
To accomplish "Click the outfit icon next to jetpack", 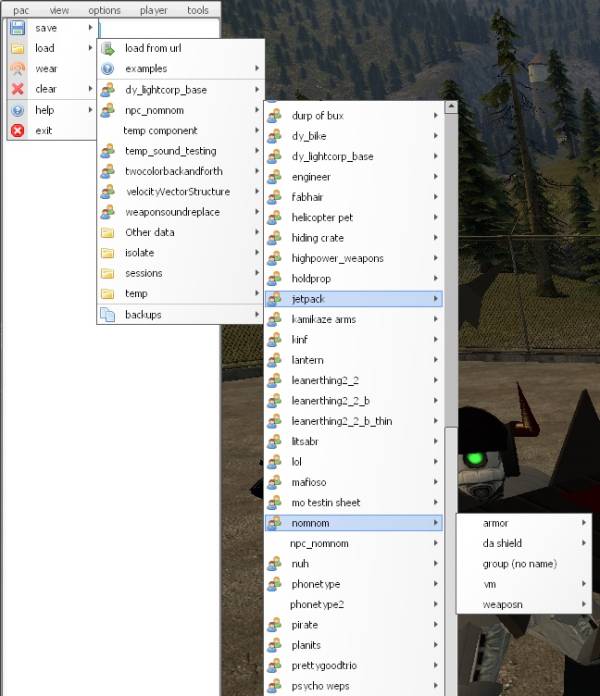I will pyautogui.click(x=275, y=299).
